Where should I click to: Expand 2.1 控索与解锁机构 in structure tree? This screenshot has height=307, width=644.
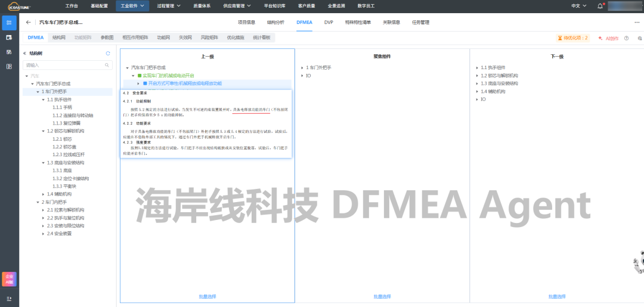click(x=44, y=210)
